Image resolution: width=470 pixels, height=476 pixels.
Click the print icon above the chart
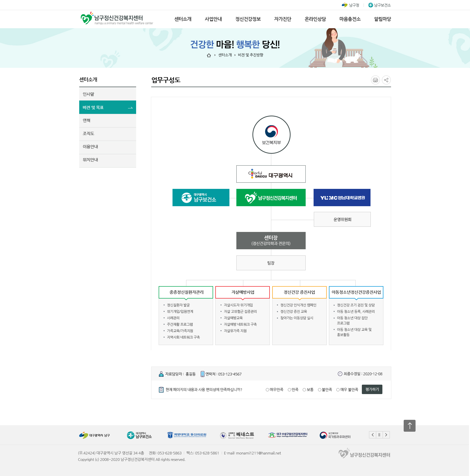click(375, 80)
